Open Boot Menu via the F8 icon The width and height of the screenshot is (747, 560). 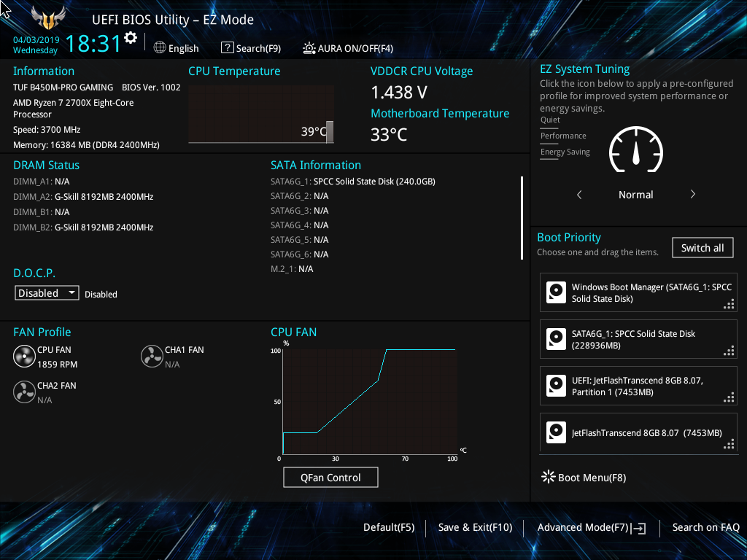click(x=548, y=477)
